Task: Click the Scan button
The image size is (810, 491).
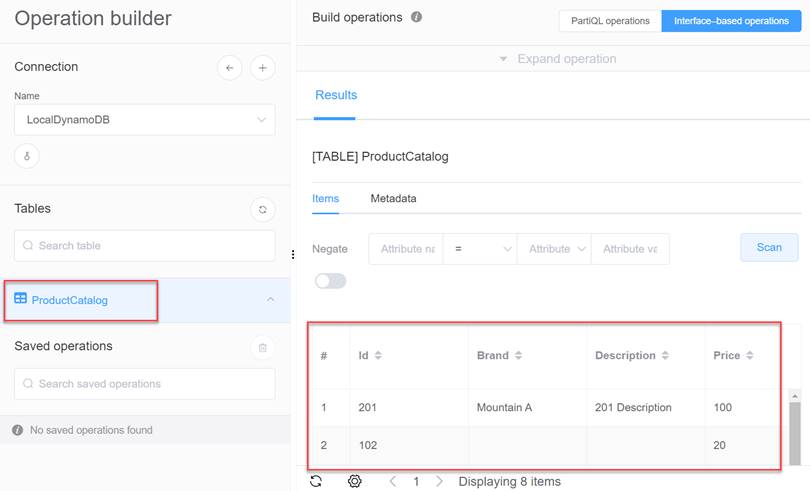Action: [x=769, y=248]
